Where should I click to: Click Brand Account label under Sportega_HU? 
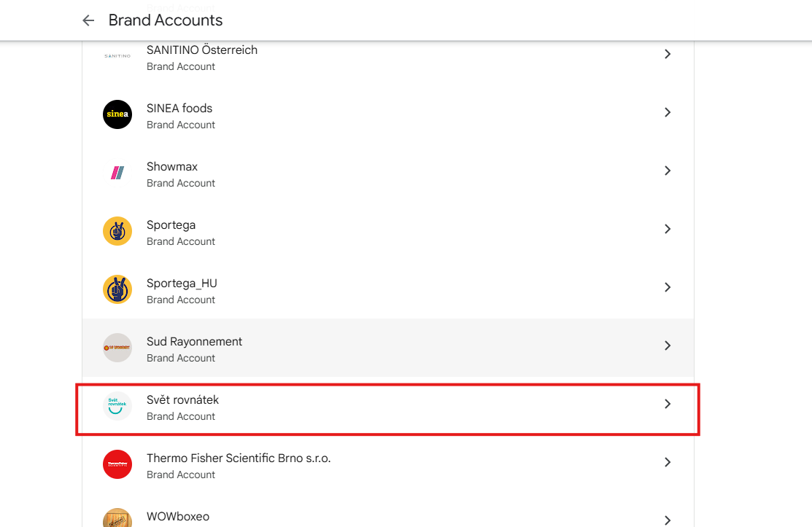(181, 300)
